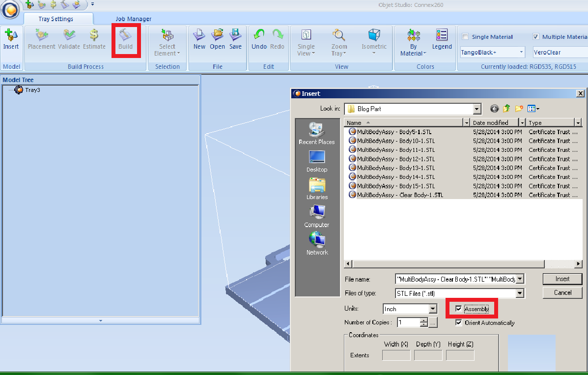Enable the Single Material checkbox
This screenshot has width=588, height=375.
[465, 37]
